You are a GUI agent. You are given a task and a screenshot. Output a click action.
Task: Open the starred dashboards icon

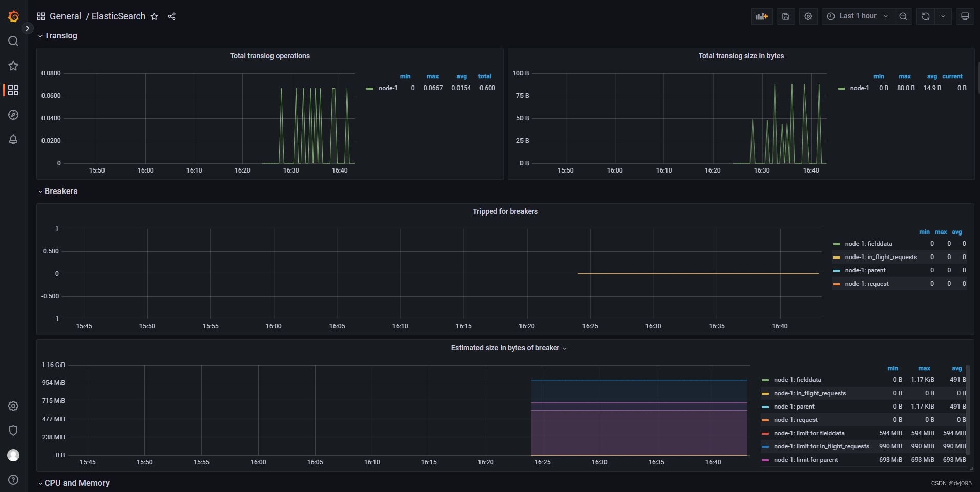13,66
